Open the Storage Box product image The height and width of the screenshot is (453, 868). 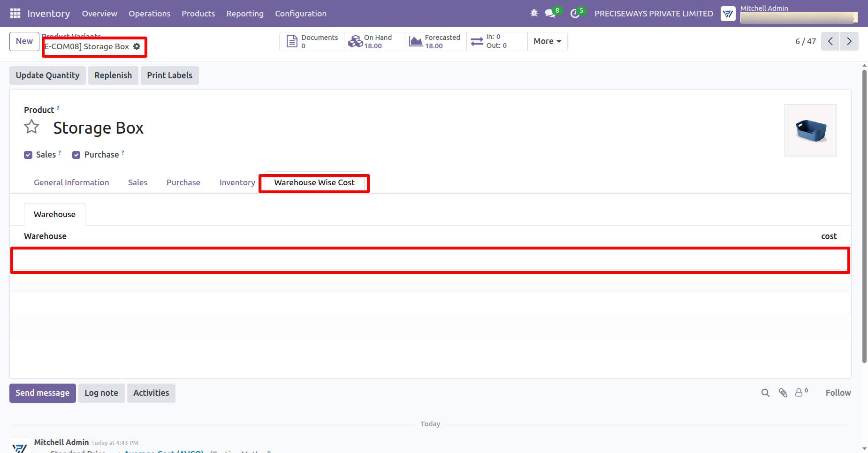811,131
